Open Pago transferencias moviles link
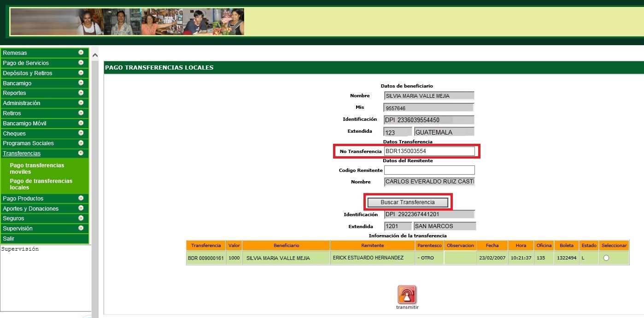The image size is (644, 318). coord(37,168)
